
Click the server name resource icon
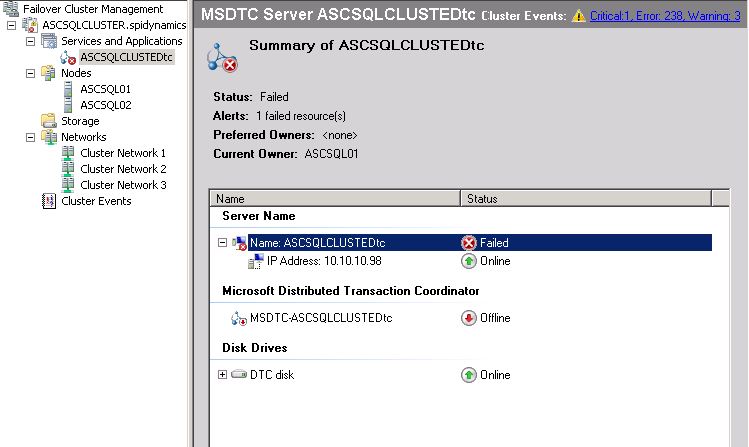coord(239,243)
